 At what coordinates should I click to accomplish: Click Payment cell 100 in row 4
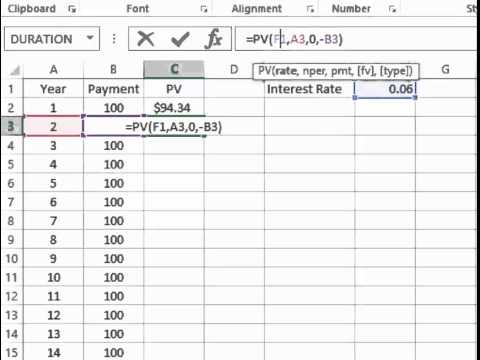point(113,145)
